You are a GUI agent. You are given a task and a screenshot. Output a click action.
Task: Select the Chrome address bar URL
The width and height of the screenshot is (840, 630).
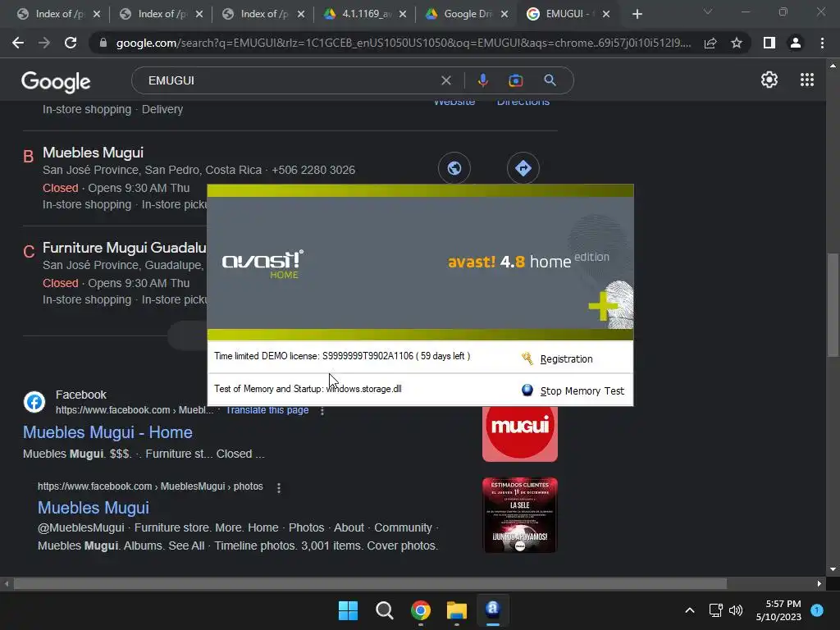click(403, 43)
